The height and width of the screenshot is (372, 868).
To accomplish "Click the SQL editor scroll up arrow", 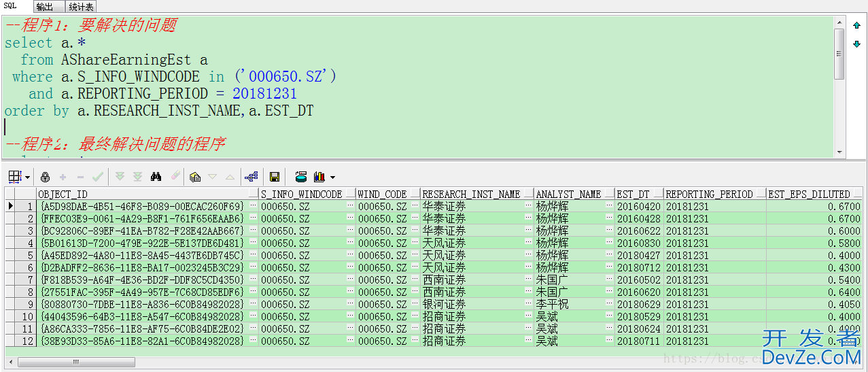I will (839, 22).
